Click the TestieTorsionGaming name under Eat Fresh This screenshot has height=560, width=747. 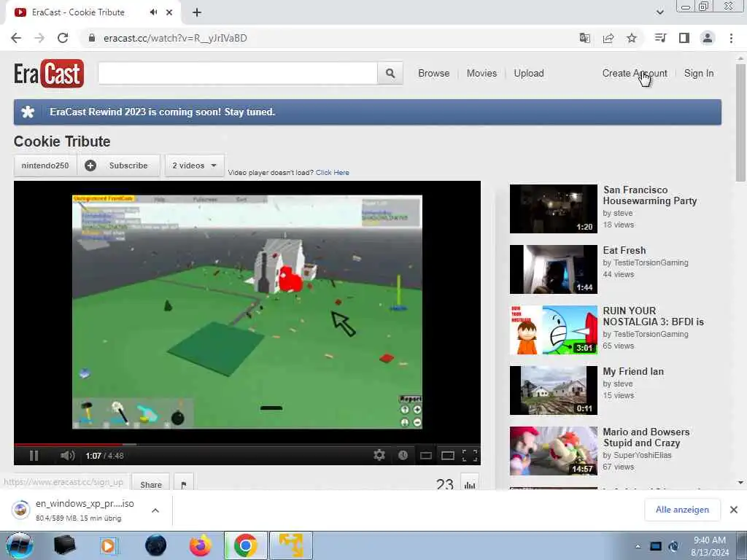point(650,262)
